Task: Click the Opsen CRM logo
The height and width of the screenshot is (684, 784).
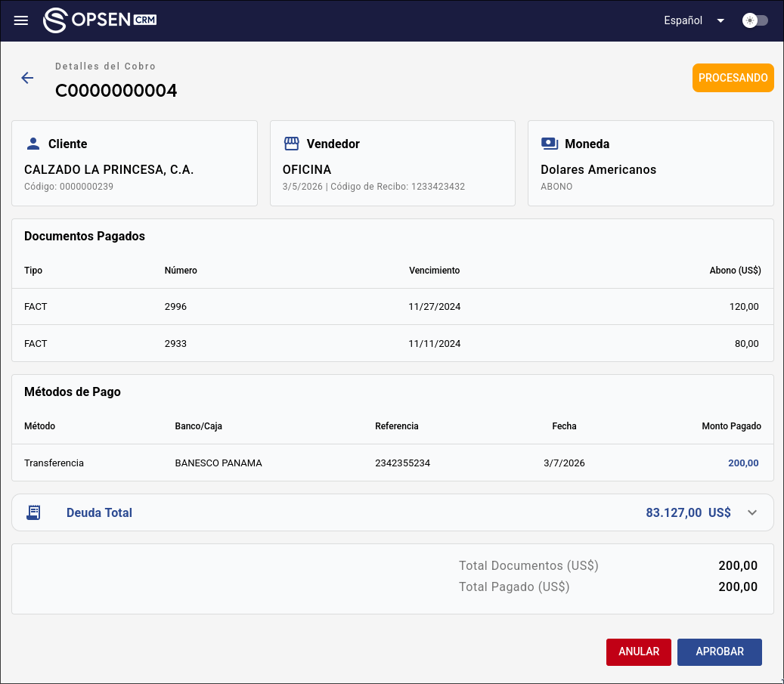Action: (100, 20)
